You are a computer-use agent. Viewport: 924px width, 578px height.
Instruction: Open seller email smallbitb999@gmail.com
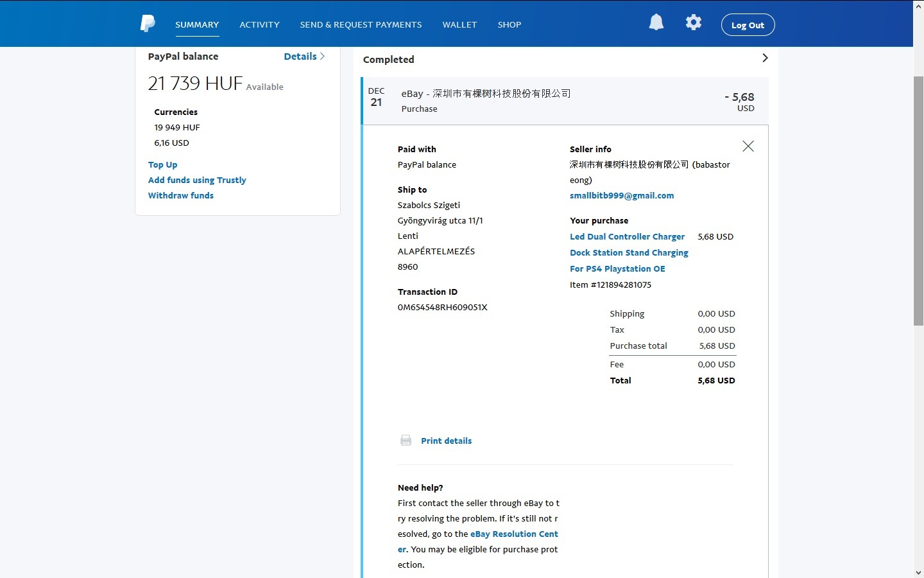coord(622,196)
